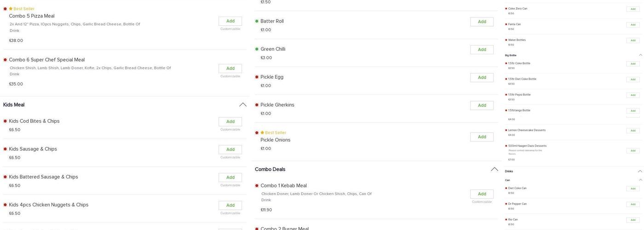Open the Kids 4pcs Chicken Nuggets & Chips item
Screen dimensions: 644x230
click(x=49, y=205)
